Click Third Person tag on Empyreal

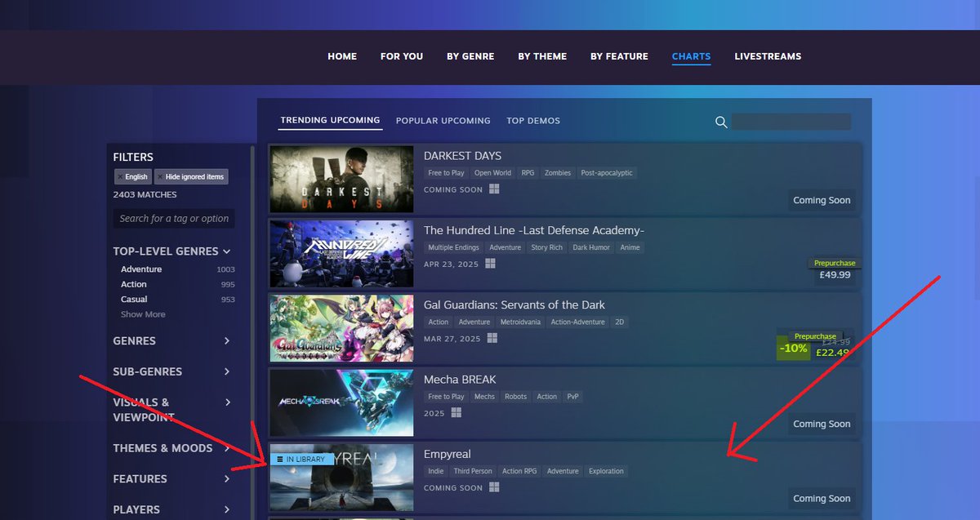[473, 471]
